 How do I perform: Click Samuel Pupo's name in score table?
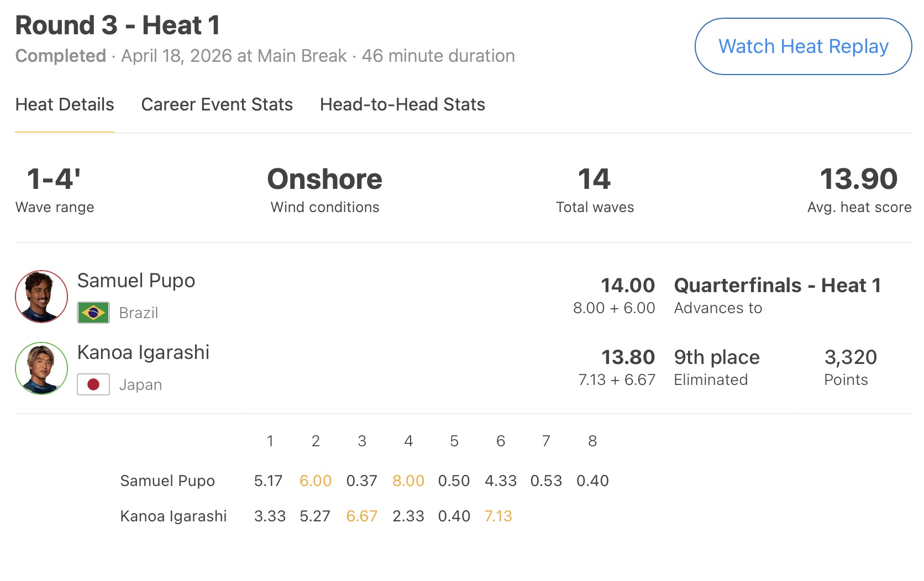click(167, 481)
